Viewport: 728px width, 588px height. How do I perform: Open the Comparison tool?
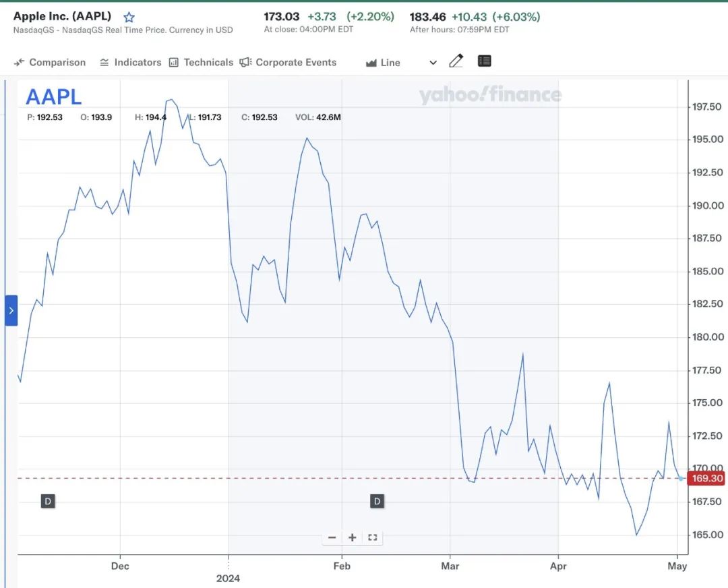pyautogui.click(x=50, y=62)
